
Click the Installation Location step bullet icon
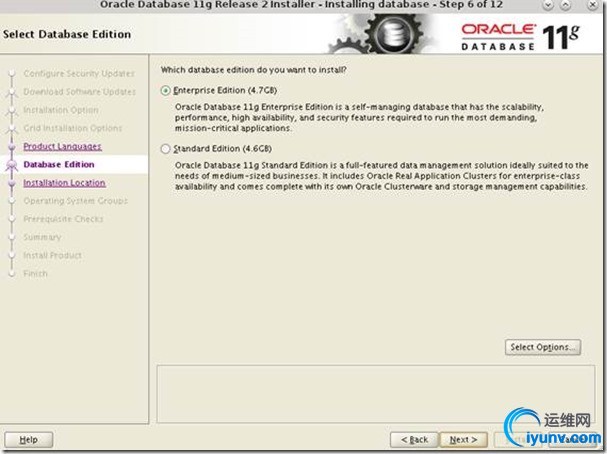point(12,183)
